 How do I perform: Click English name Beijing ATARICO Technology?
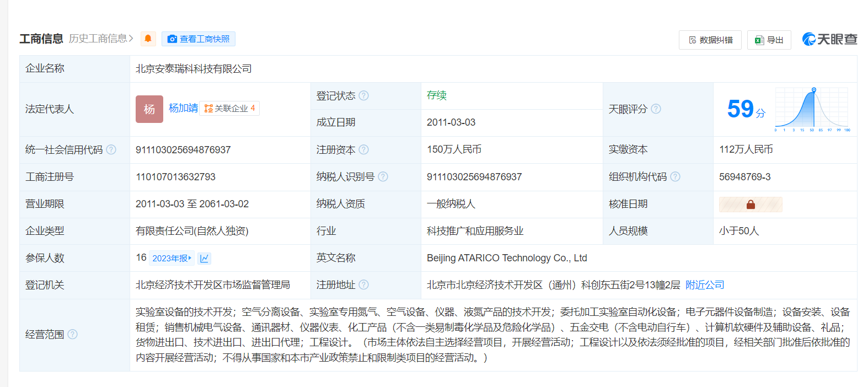[507, 258]
